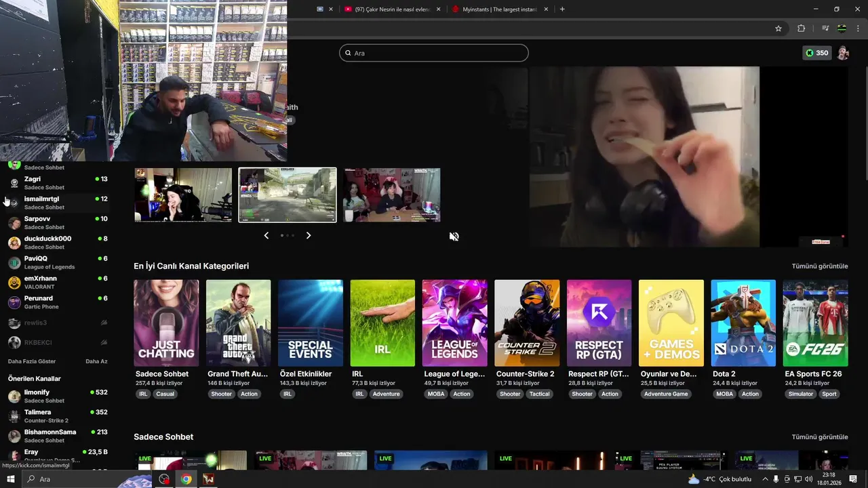Open the Windows notification center

[x=853, y=479]
